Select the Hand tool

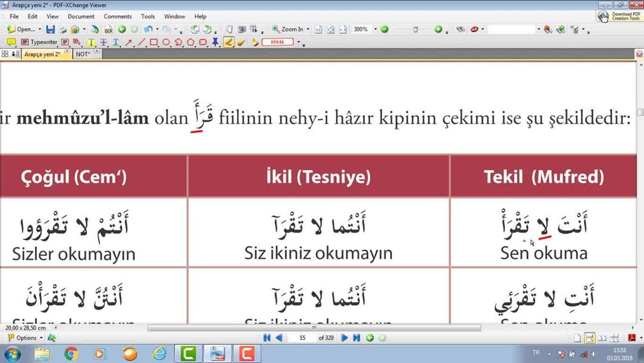click(229, 30)
